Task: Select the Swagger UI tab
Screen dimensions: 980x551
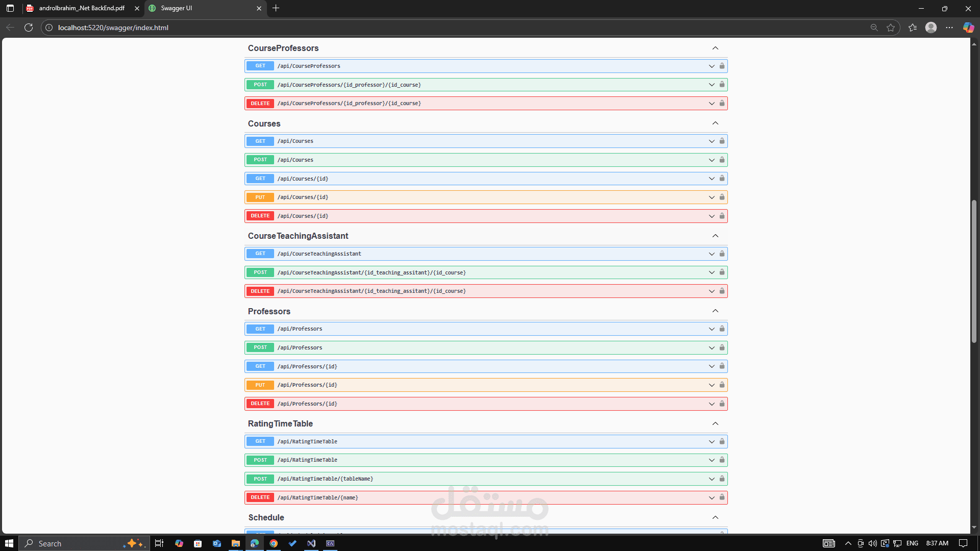Action: coord(204,8)
